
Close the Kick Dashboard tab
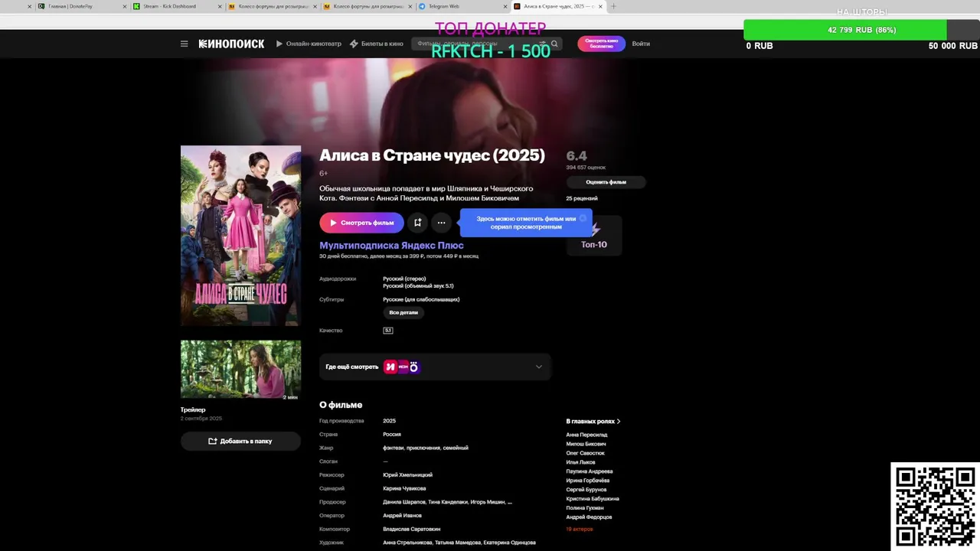220,6
